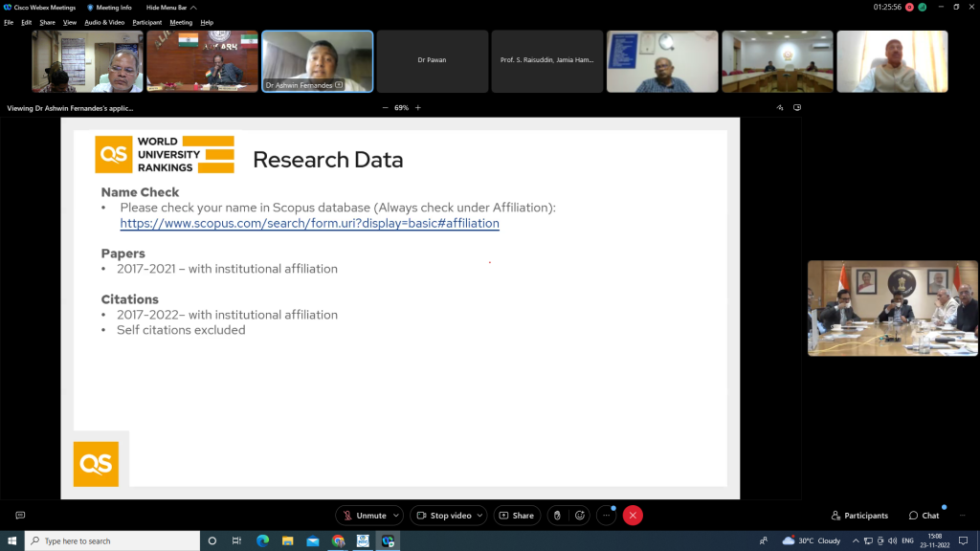Click the 69% zoom level value
Viewport: 980px width, 551px height.
pyautogui.click(x=401, y=107)
